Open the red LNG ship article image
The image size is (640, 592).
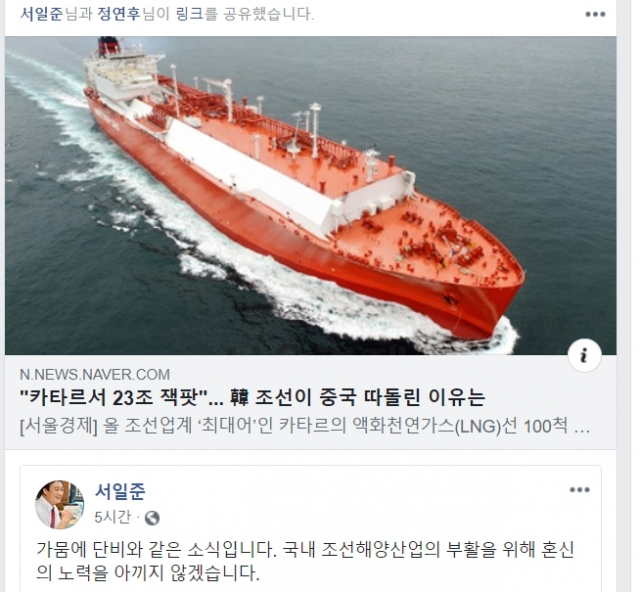[x=311, y=196]
